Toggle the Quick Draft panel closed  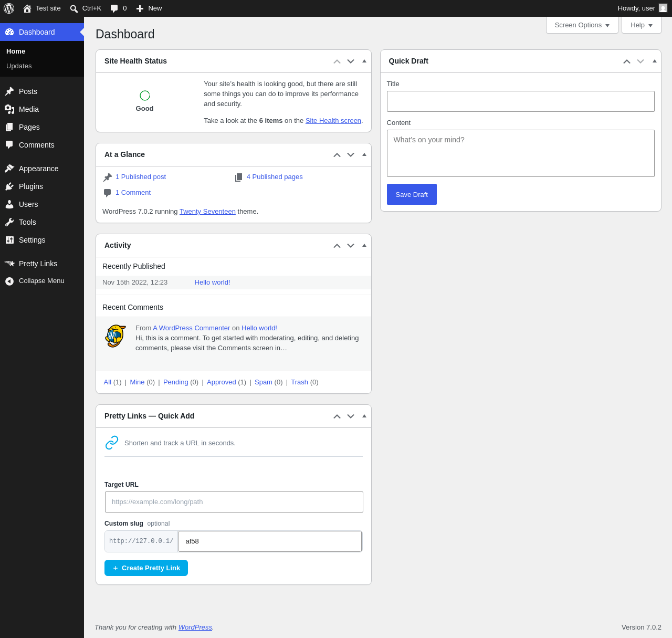click(655, 61)
